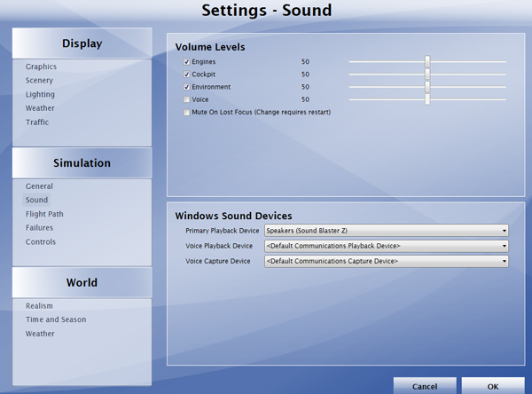
Task: Click the Voice volume slider handle
Action: pyautogui.click(x=427, y=99)
